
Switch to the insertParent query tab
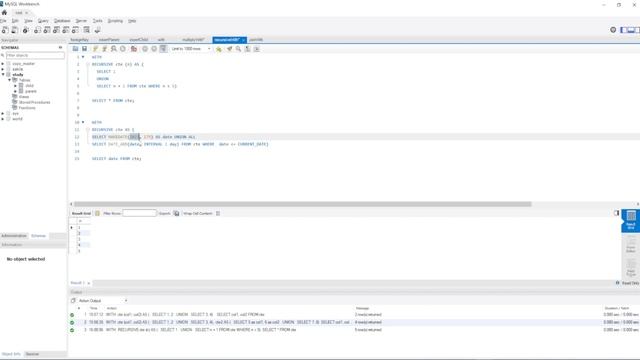109,40
